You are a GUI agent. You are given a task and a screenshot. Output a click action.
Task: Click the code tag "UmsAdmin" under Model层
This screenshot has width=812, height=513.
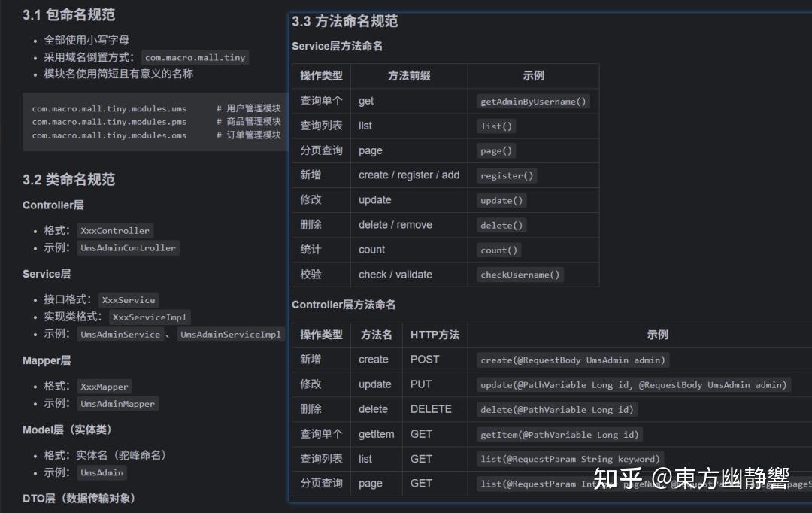tap(102, 472)
